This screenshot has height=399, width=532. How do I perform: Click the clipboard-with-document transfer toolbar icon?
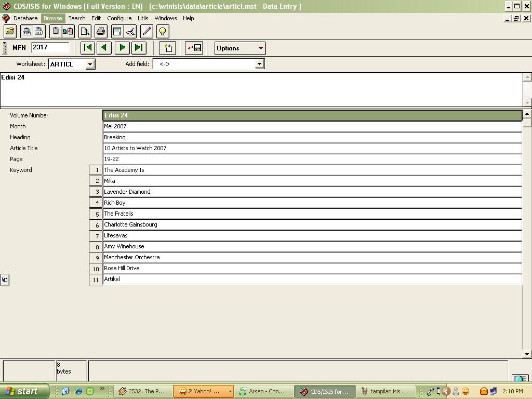68,32
